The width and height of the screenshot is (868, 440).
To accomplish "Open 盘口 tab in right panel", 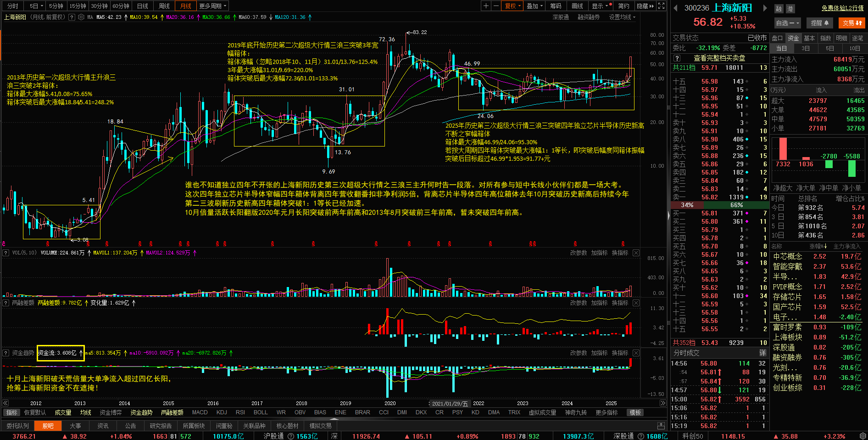I will (x=777, y=38).
